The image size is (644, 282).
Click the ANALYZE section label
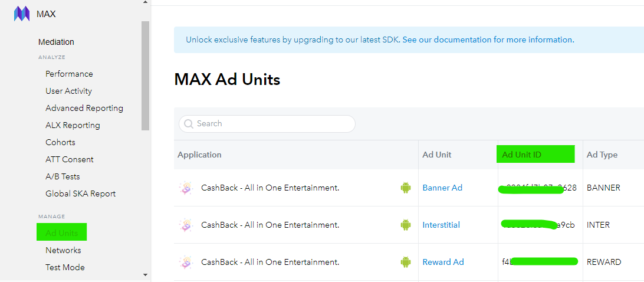click(52, 57)
